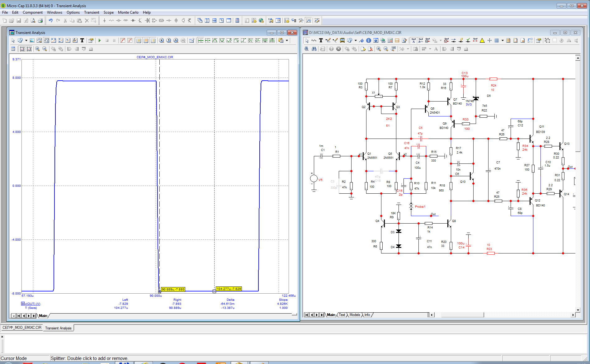
Task: Toggle the v(OUT) waveform selector box
Action: 23,304
